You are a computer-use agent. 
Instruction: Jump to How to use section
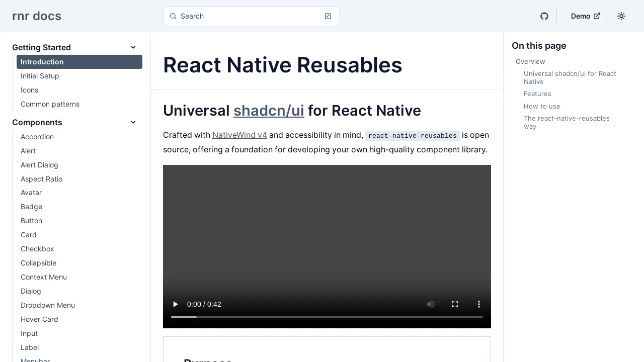pyautogui.click(x=542, y=106)
